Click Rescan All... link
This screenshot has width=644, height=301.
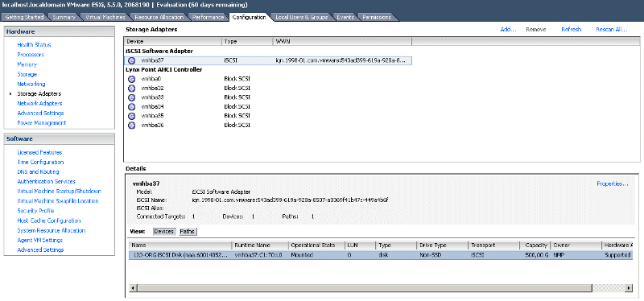coord(612,30)
